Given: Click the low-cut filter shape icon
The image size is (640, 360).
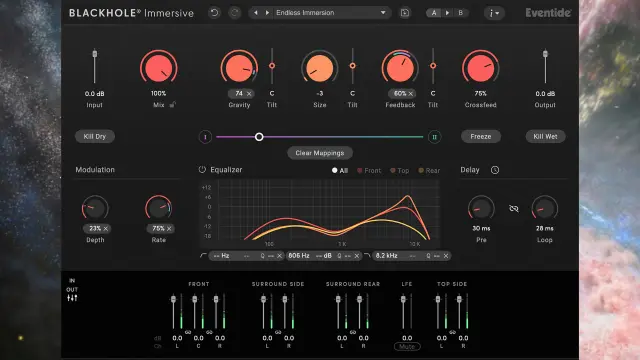Looking at the screenshot, I should (x=203, y=256).
